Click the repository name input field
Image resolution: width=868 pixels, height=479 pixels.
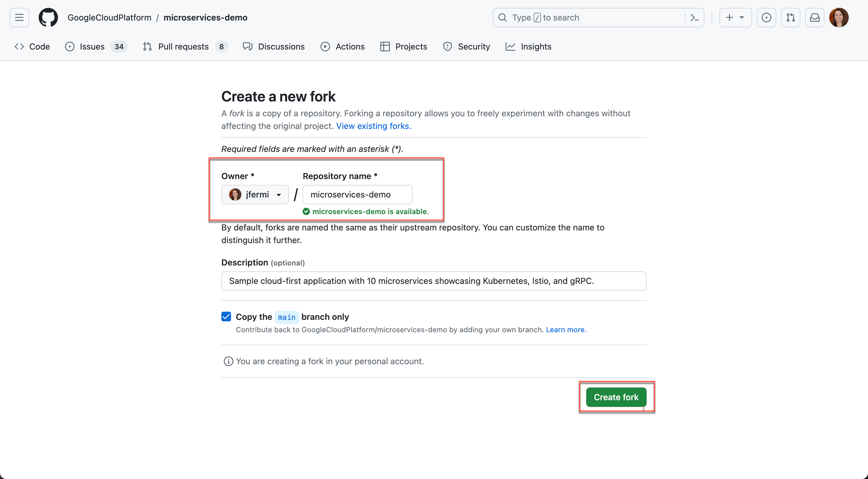(357, 194)
